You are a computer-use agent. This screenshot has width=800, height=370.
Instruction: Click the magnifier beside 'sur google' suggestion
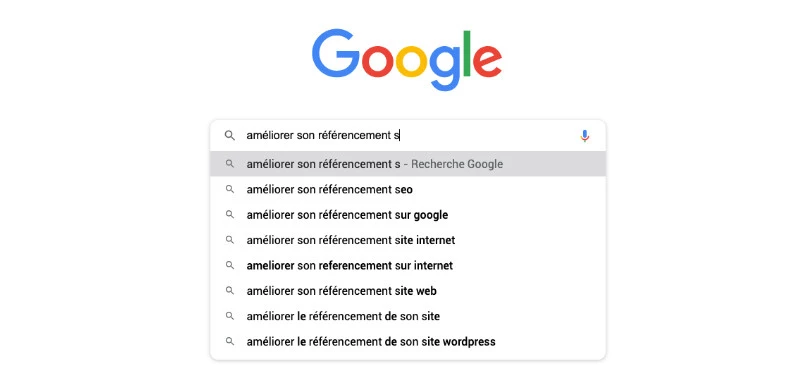[230, 215]
